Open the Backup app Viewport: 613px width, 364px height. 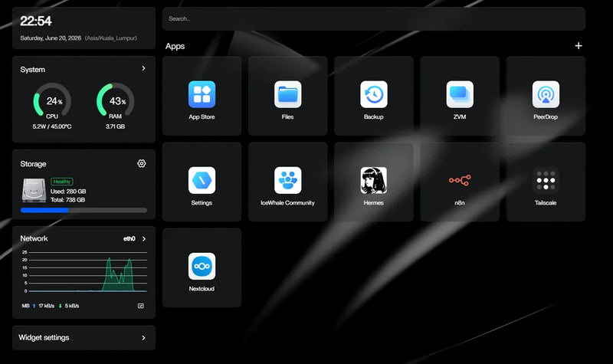[374, 97]
